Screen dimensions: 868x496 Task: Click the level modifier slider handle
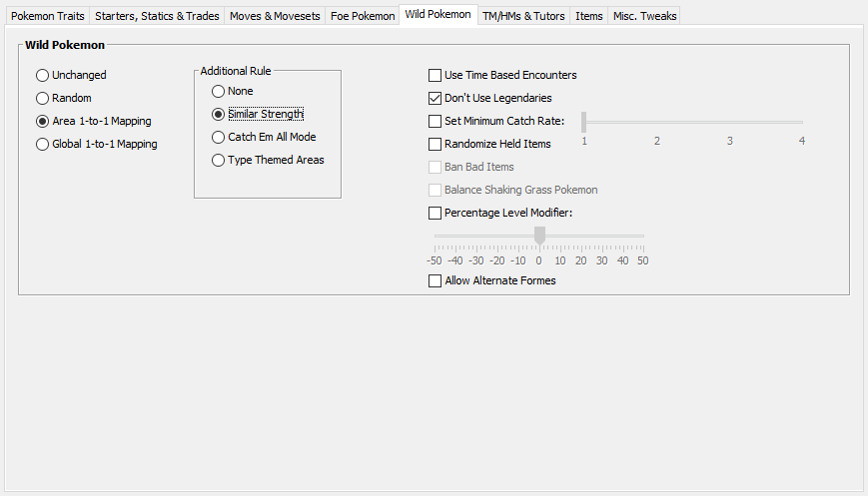[539, 236]
